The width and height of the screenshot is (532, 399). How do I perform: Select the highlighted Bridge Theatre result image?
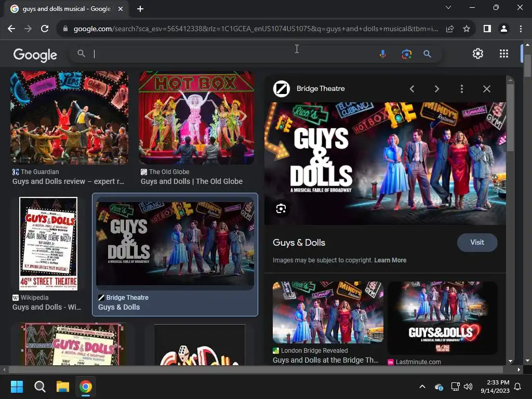click(x=175, y=243)
